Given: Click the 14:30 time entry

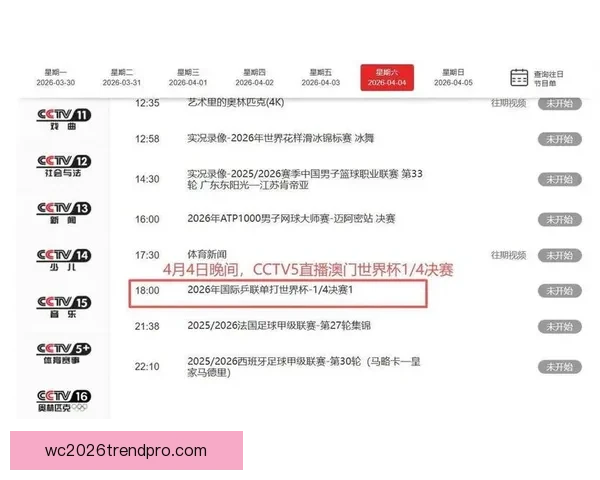Looking at the screenshot, I should 147,179.
